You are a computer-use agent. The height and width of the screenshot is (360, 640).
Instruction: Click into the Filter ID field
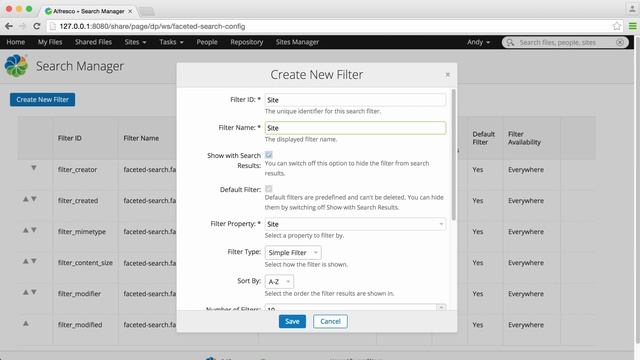[355, 100]
